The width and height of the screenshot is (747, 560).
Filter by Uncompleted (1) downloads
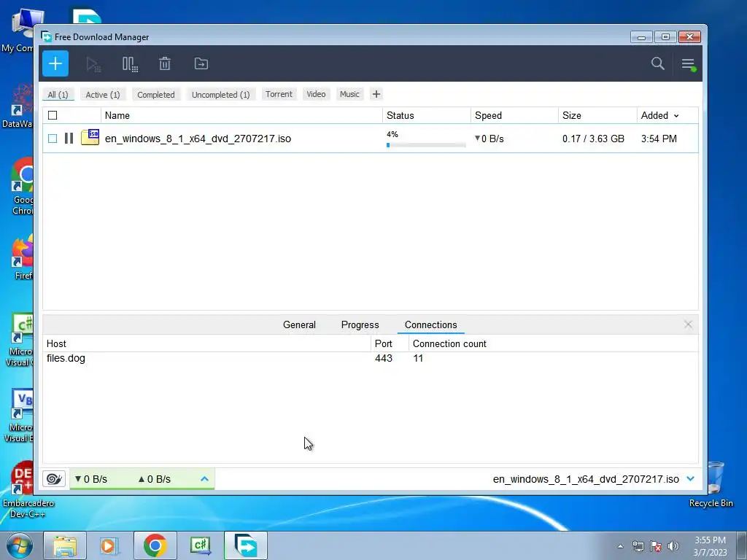[x=220, y=94]
